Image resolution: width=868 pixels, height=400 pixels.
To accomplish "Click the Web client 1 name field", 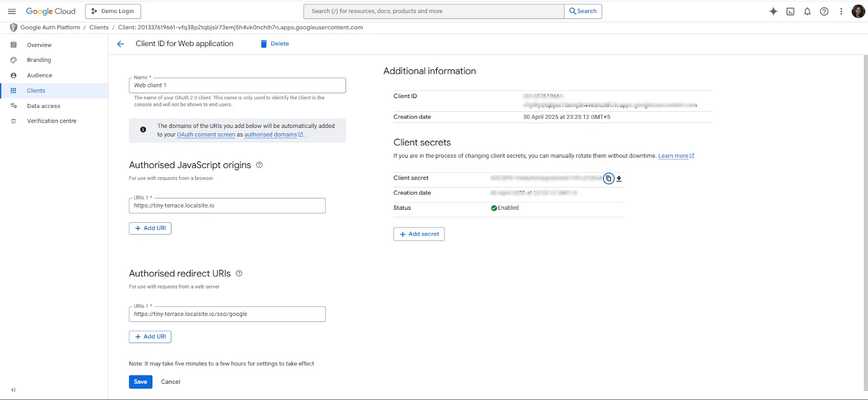I will tap(237, 86).
